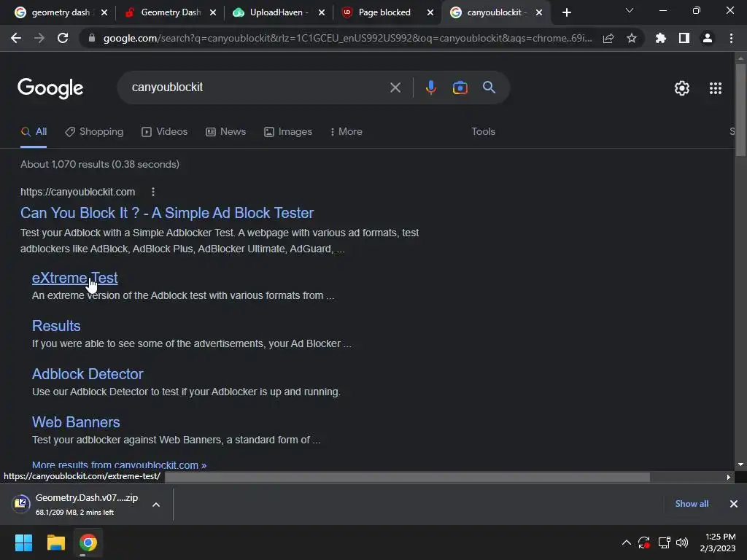Click the address bar URL

[x=348, y=38]
